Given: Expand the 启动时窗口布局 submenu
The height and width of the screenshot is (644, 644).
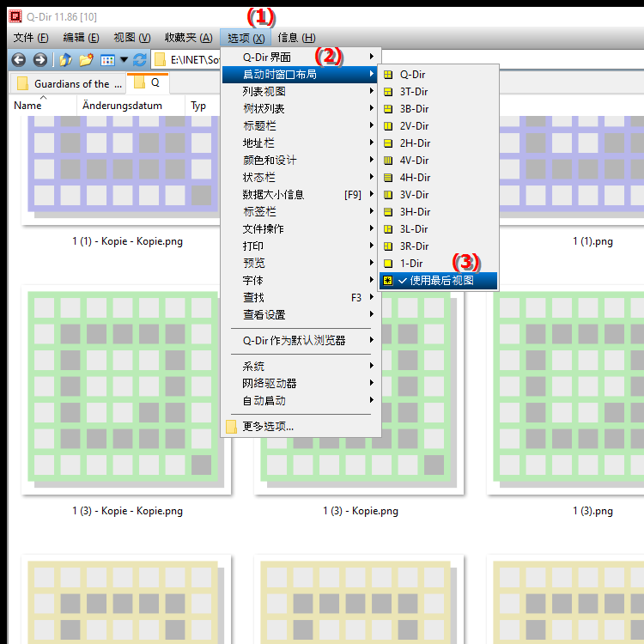Looking at the screenshot, I should (x=300, y=75).
